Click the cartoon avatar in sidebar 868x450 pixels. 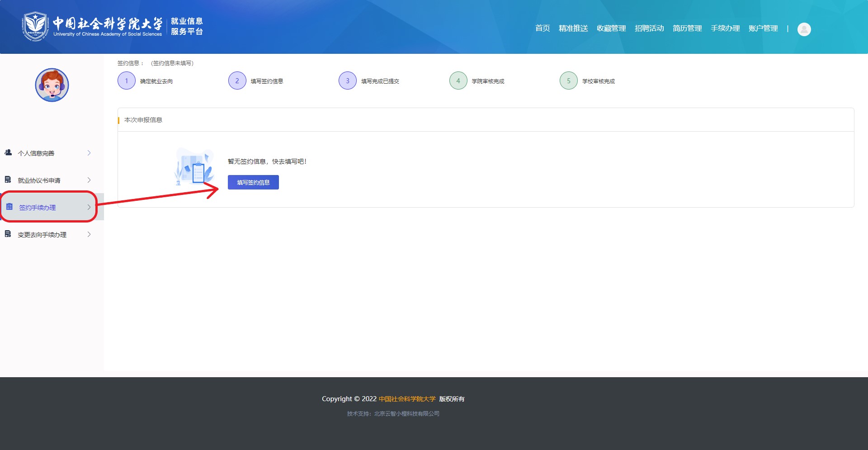click(x=52, y=85)
